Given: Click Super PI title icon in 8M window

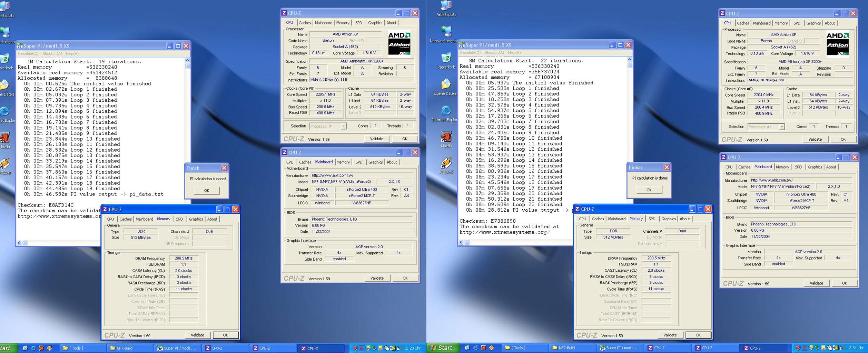Looking at the screenshot, I should [462, 44].
